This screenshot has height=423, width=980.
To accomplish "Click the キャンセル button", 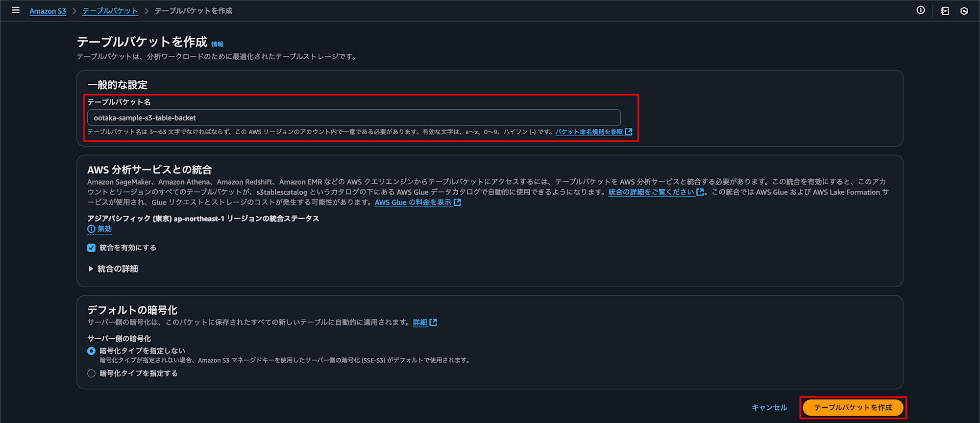I will pyautogui.click(x=769, y=407).
